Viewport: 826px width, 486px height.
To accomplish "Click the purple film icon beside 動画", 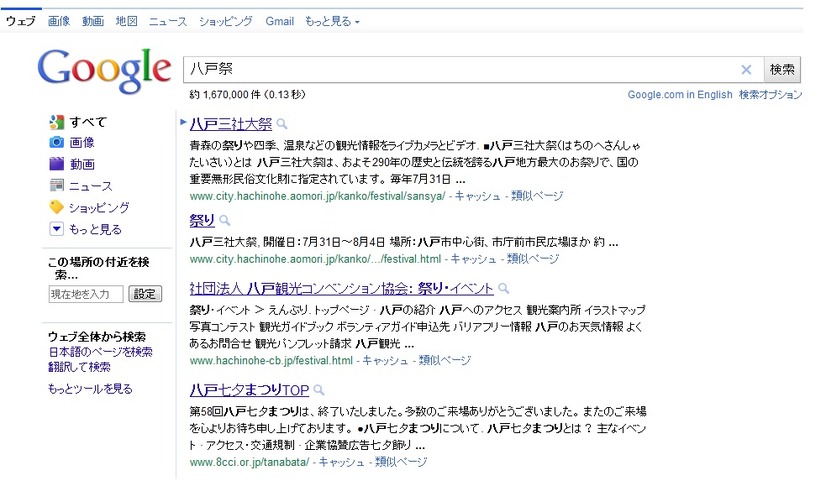I will 56,164.
